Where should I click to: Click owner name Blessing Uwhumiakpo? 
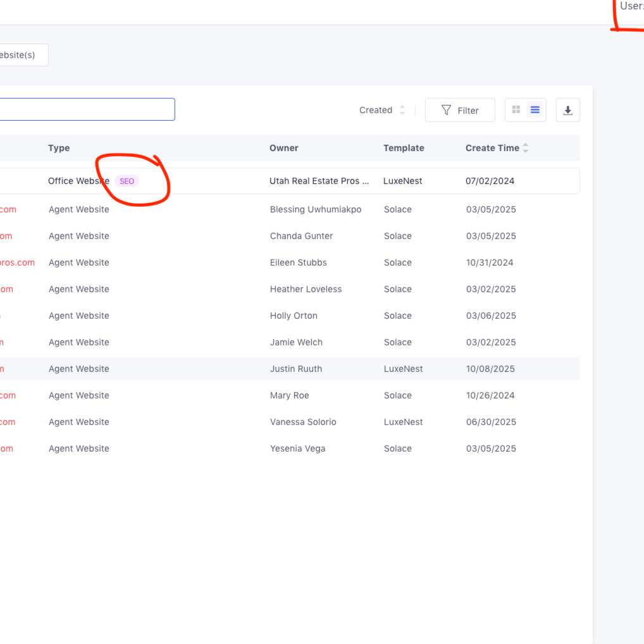(316, 209)
